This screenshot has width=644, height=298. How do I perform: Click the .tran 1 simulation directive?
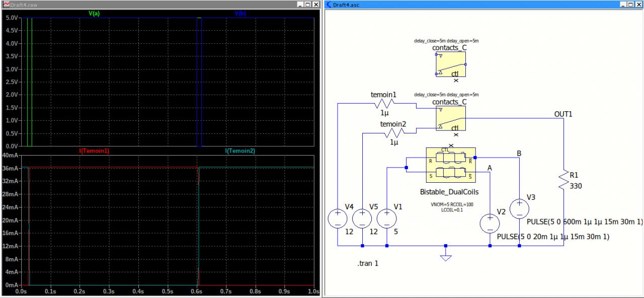[x=367, y=263]
